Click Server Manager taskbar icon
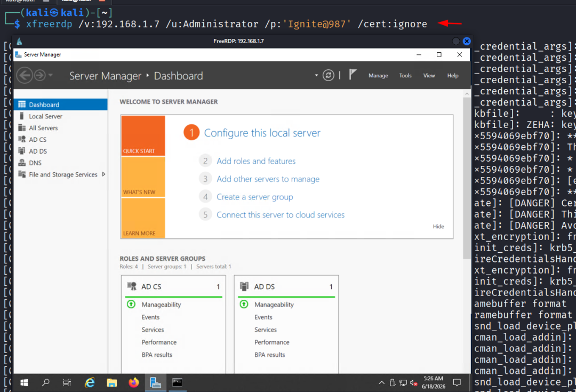The image size is (576, 392). point(156,382)
